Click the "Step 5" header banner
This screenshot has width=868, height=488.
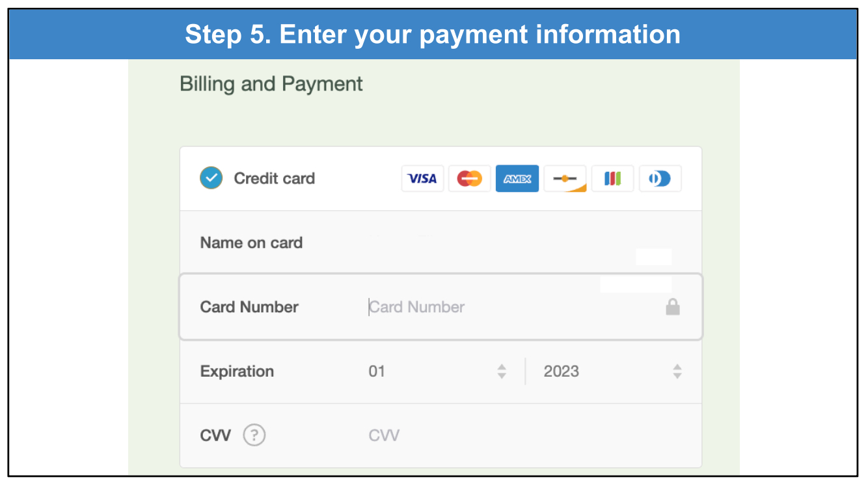(x=433, y=34)
